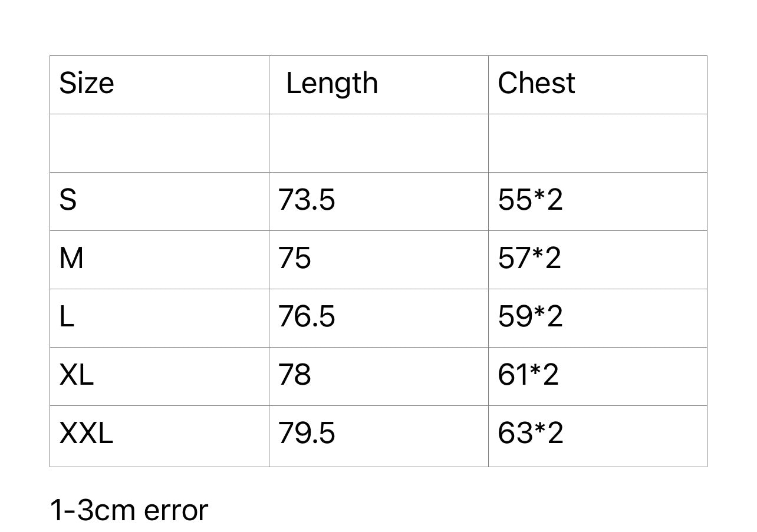Click the empty cell below Length header

tap(378, 143)
